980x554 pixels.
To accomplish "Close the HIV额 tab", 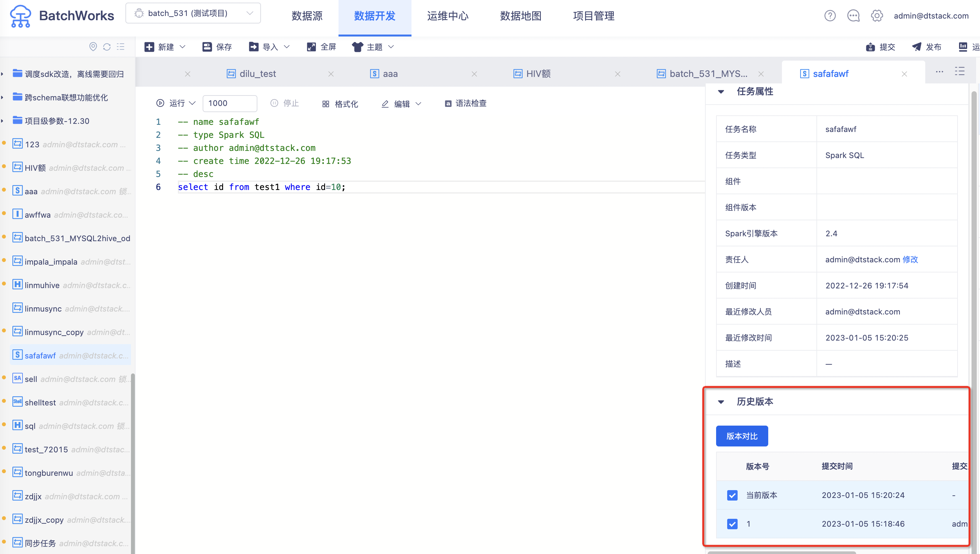I will [618, 74].
